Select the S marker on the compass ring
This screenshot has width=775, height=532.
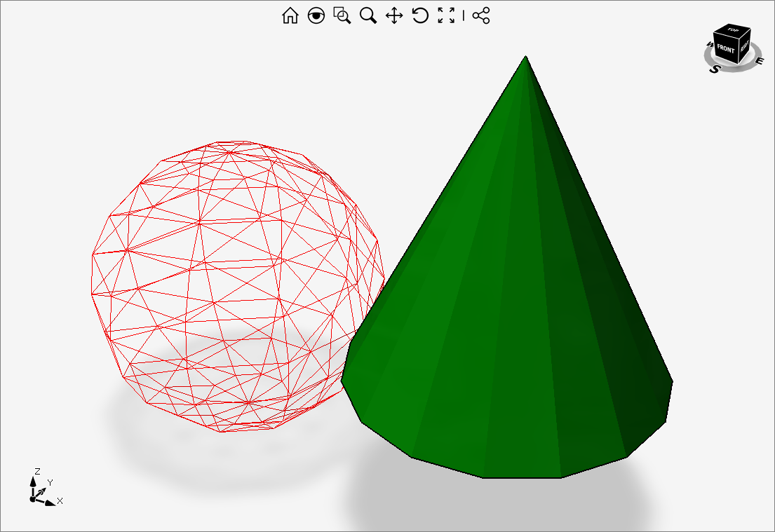pos(715,69)
